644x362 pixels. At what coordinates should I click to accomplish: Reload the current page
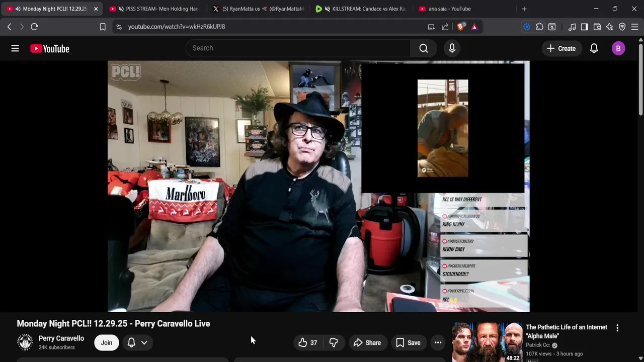click(x=34, y=27)
